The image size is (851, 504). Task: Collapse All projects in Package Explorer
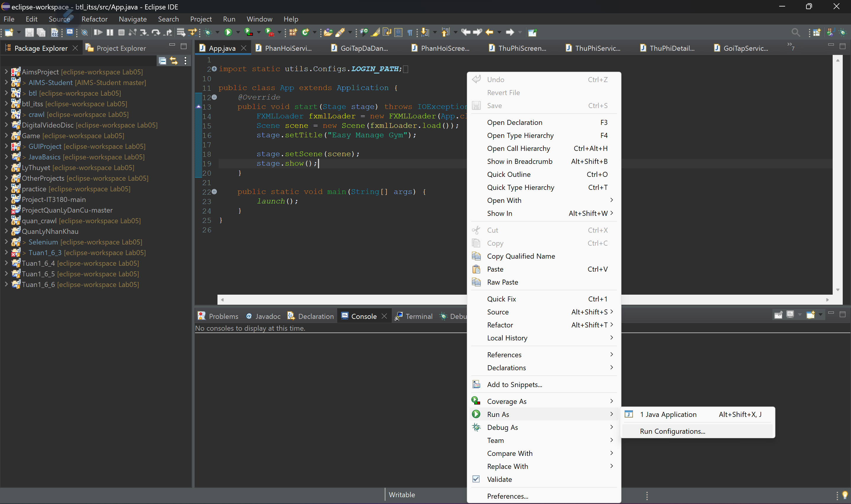pos(163,61)
